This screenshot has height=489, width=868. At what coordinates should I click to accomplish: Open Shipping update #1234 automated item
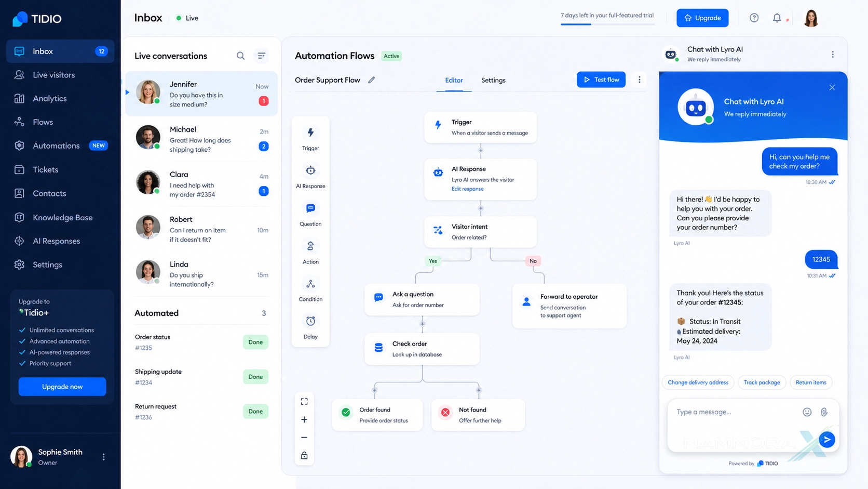pos(201,377)
